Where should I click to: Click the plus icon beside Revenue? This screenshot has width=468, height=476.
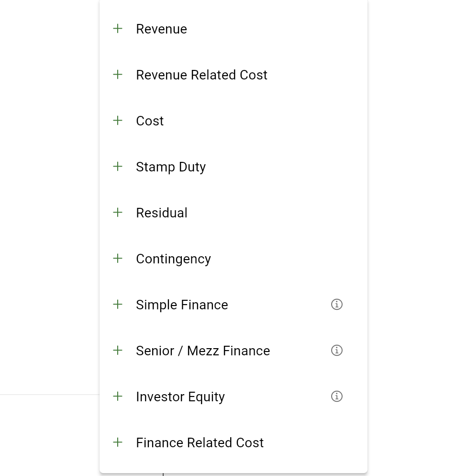[x=118, y=29]
